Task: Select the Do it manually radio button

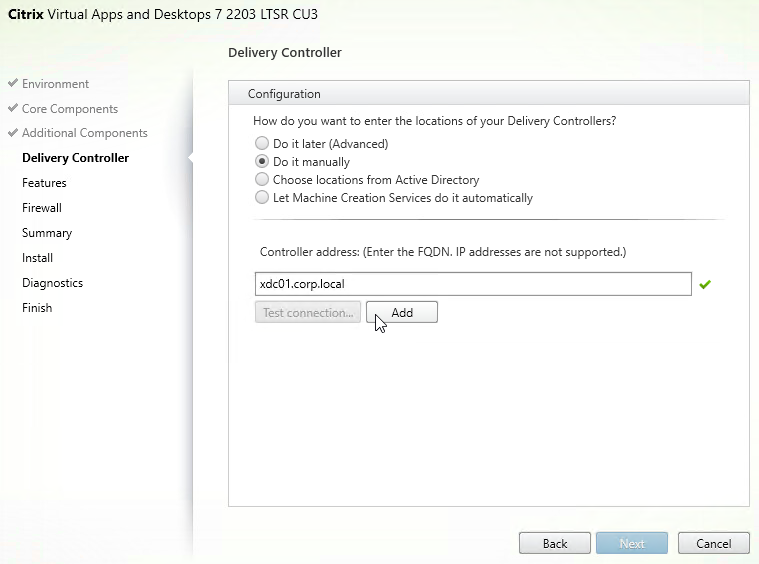Action: coord(262,161)
